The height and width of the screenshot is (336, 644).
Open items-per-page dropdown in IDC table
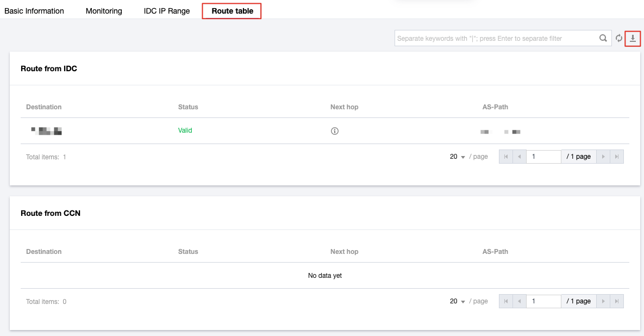click(x=458, y=157)
